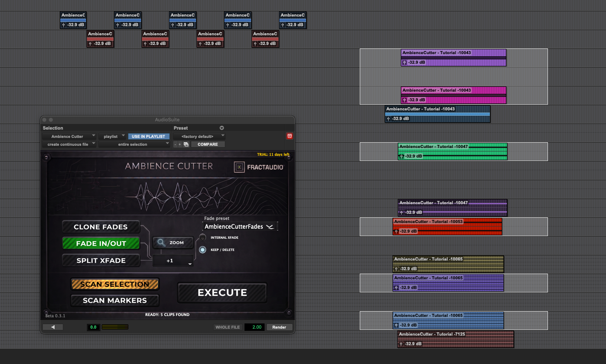Click clip gain icon on olive -10065 clip
Image resolution: width=606 pixels, height=364 pixels.
click(396, 269)
